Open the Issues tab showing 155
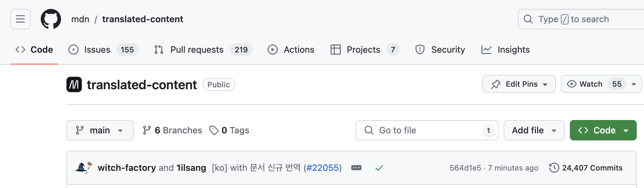The width and height of the screenshot is (644, 188). pos(97,50)
